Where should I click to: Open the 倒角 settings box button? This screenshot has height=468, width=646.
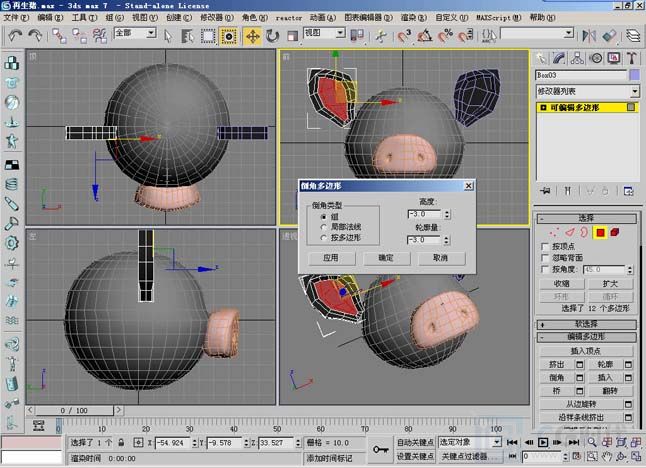[x=580, y=378]
